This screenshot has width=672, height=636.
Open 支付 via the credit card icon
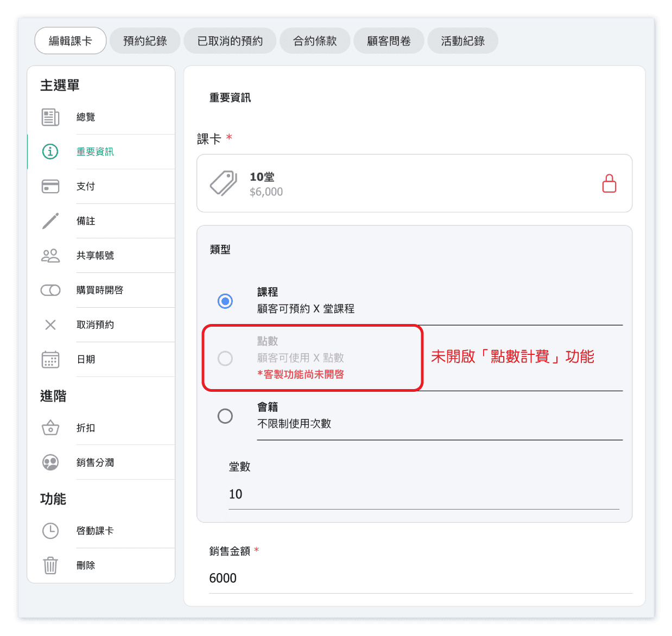[x=50, y=186]
